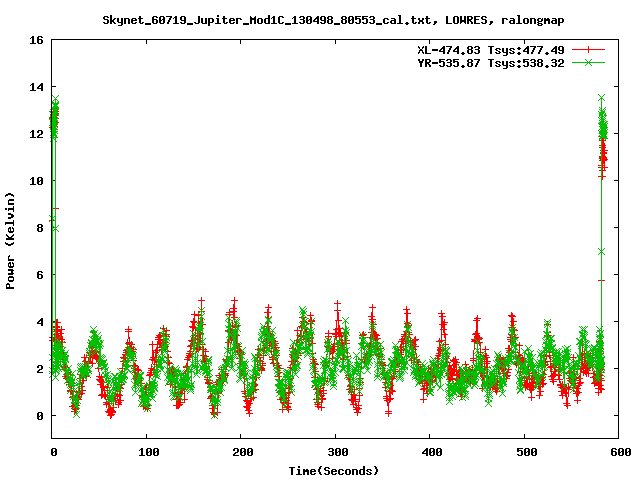Click the x-axis tick label 300

click(x=338, y=452)
